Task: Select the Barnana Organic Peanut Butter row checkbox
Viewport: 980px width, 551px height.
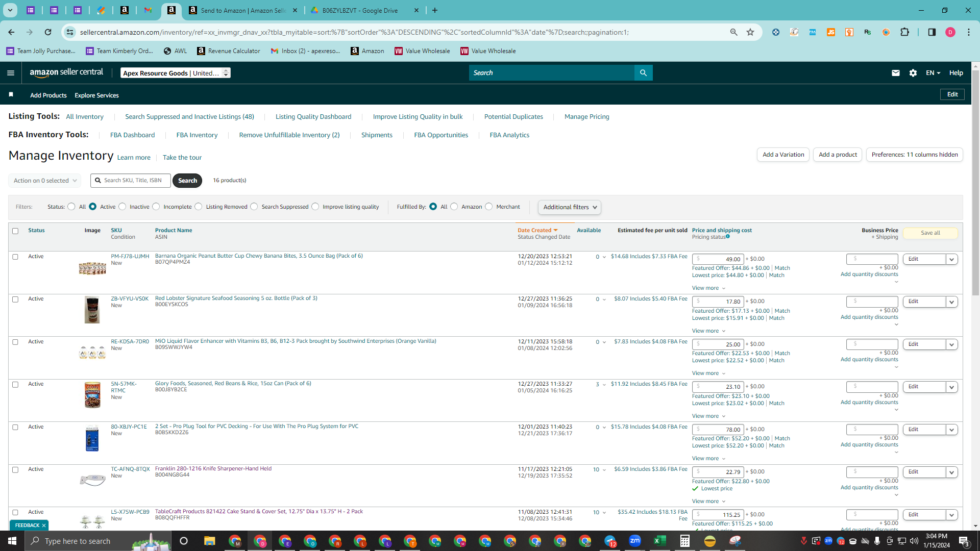Action: click(15, 257)
